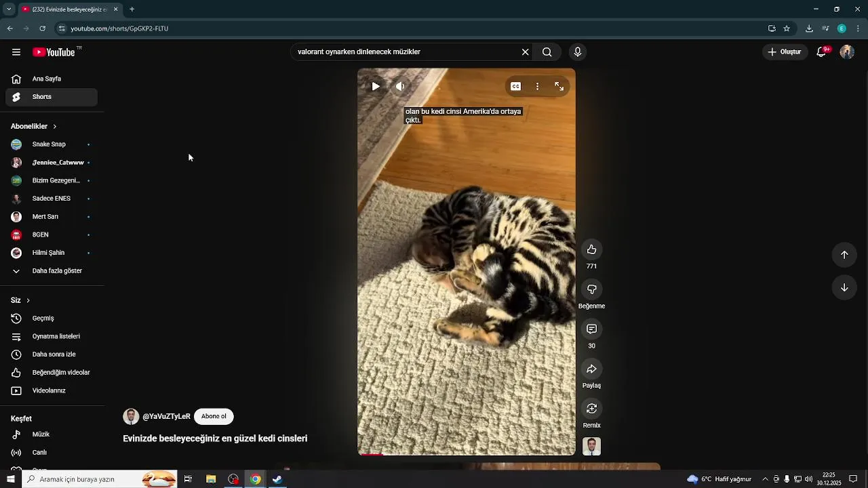The height and width of the screenshot is (488, 868).
Task: Open the Oluştur create menu
Action: tap(785, 52)
